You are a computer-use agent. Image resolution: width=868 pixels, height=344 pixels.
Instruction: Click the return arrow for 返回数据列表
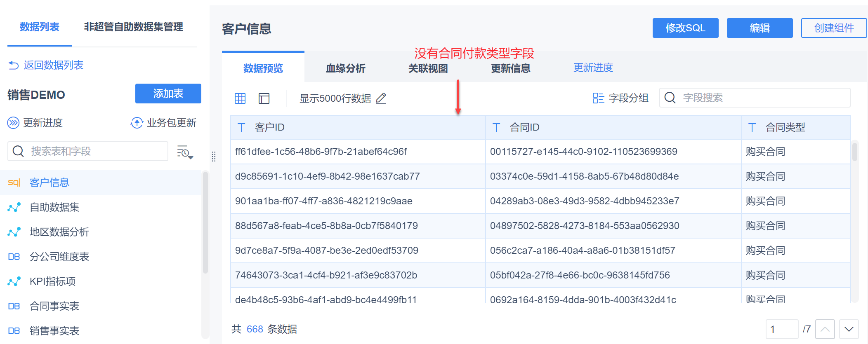(14, 65)
